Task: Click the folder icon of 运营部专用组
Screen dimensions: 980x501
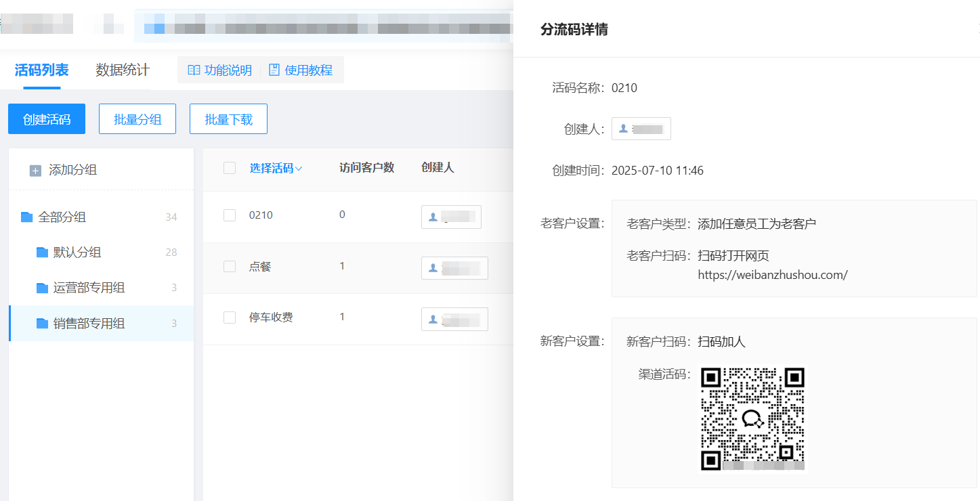Action: pyautogui.click(x=42, y=288)
